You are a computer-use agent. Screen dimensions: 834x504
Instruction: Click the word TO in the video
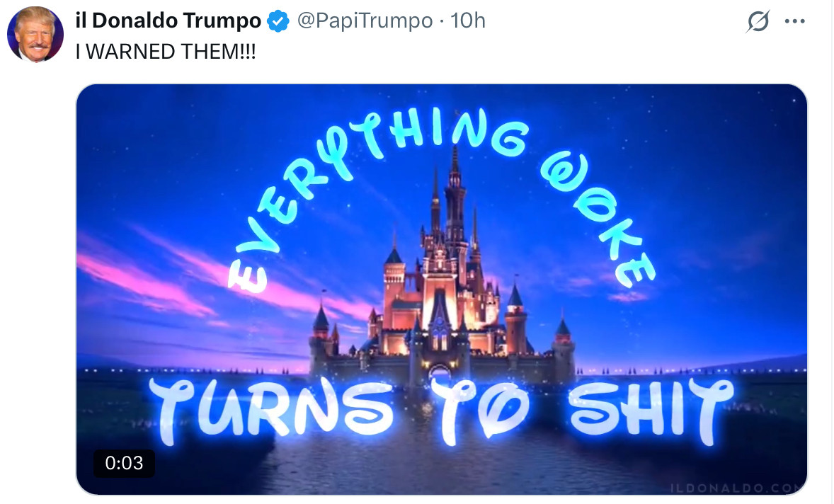480,411
